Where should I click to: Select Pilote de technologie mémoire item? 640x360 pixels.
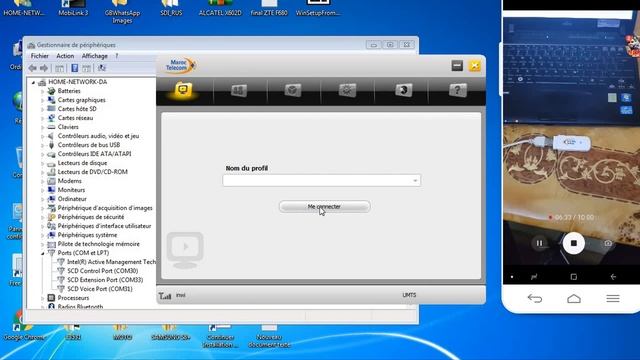point(98,244)
